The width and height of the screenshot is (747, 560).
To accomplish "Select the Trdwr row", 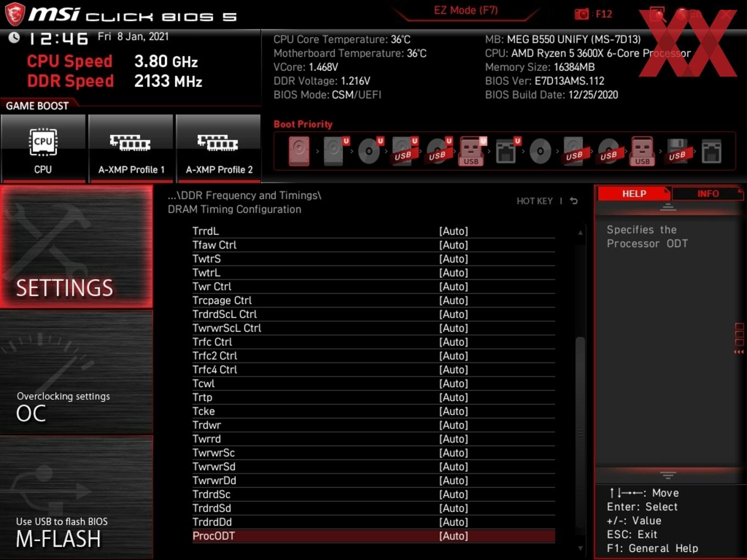I will tap(374, 425).
